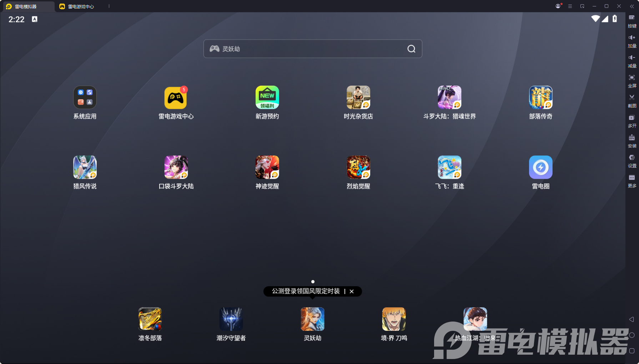Open the 神迹觉醒 game
Image resolution: width=639 pixels, height=364 pixels.
click(x=267, y=167)
